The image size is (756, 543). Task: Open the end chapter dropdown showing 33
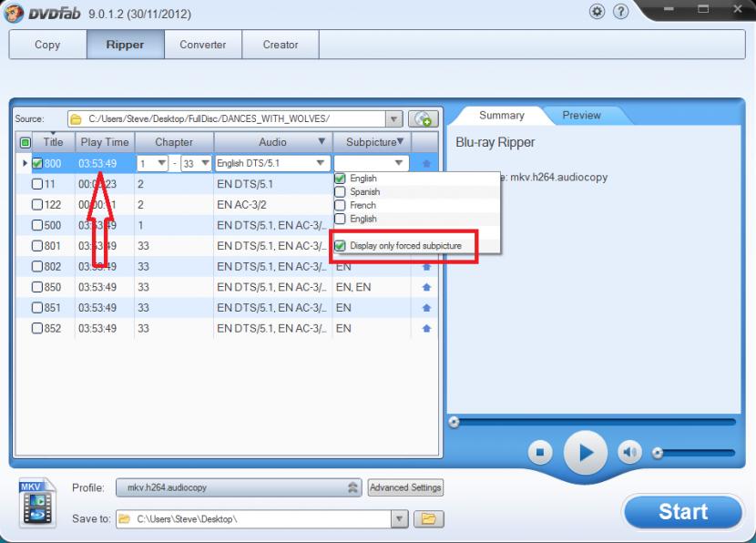pos(205,163)
